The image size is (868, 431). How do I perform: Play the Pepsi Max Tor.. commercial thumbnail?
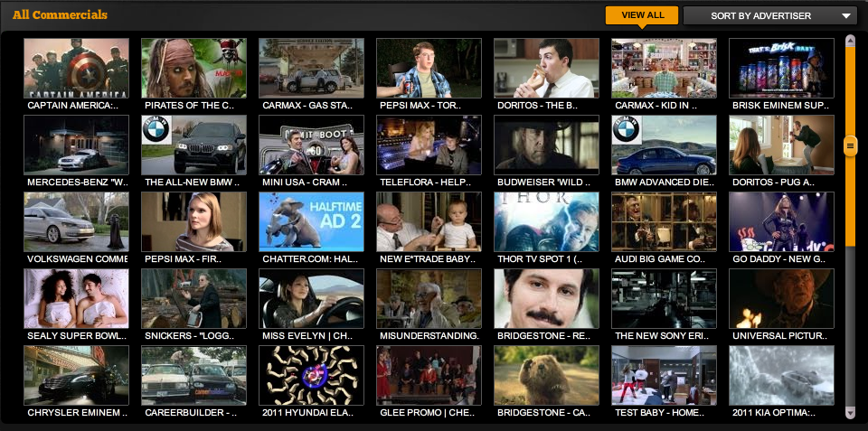[x=429, y=68]
